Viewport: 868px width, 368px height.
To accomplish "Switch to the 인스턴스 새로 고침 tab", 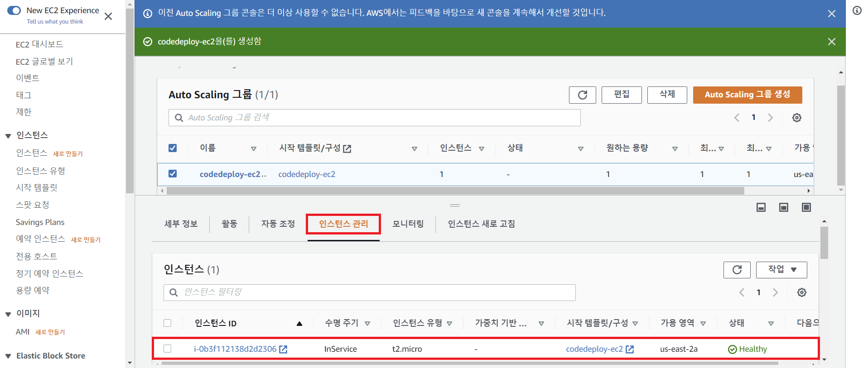I will (x=481, y=224).
